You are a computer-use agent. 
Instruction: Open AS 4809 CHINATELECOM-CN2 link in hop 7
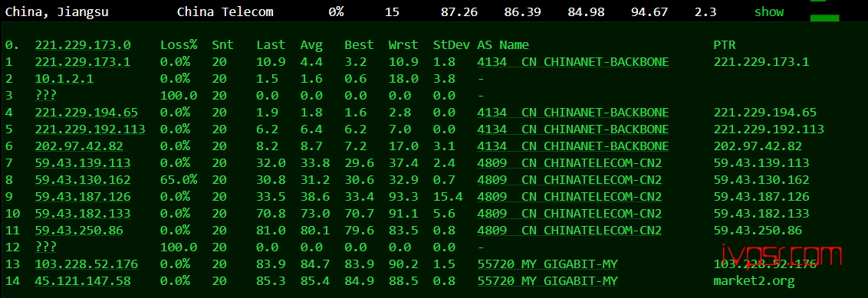570,163
